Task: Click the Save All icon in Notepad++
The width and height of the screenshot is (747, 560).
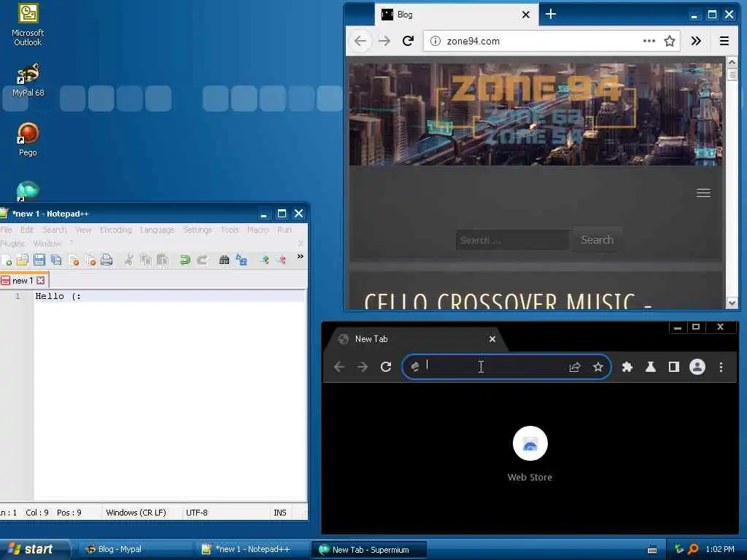Action: pos(56,260)
